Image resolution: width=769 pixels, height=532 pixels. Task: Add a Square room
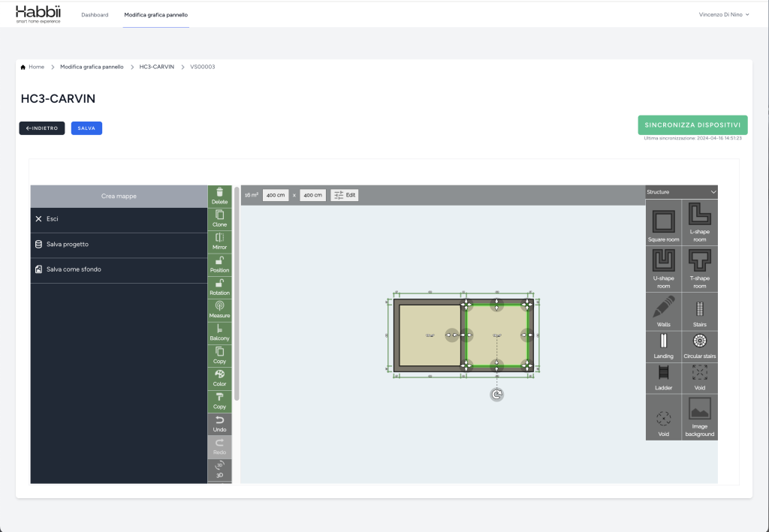pos(663,223)
